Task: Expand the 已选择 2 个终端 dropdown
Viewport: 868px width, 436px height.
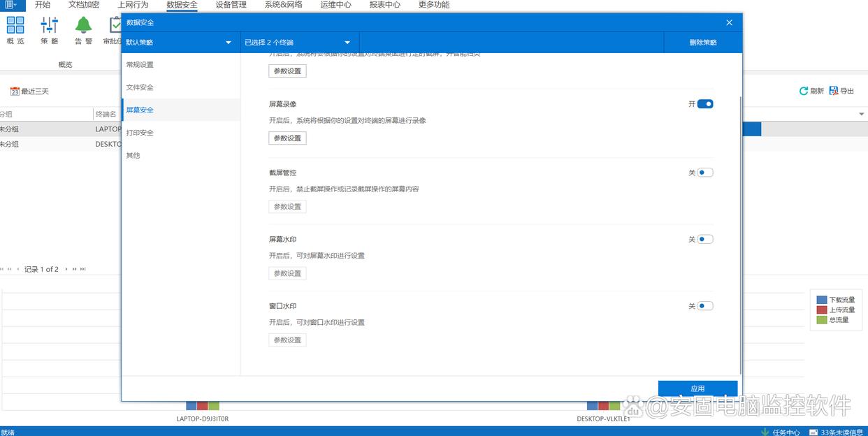Action: click(347, 43)
